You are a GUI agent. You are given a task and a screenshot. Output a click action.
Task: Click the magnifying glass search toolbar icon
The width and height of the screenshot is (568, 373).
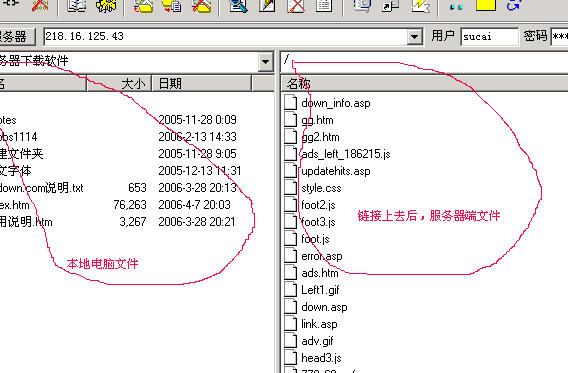tap(239, 5)
